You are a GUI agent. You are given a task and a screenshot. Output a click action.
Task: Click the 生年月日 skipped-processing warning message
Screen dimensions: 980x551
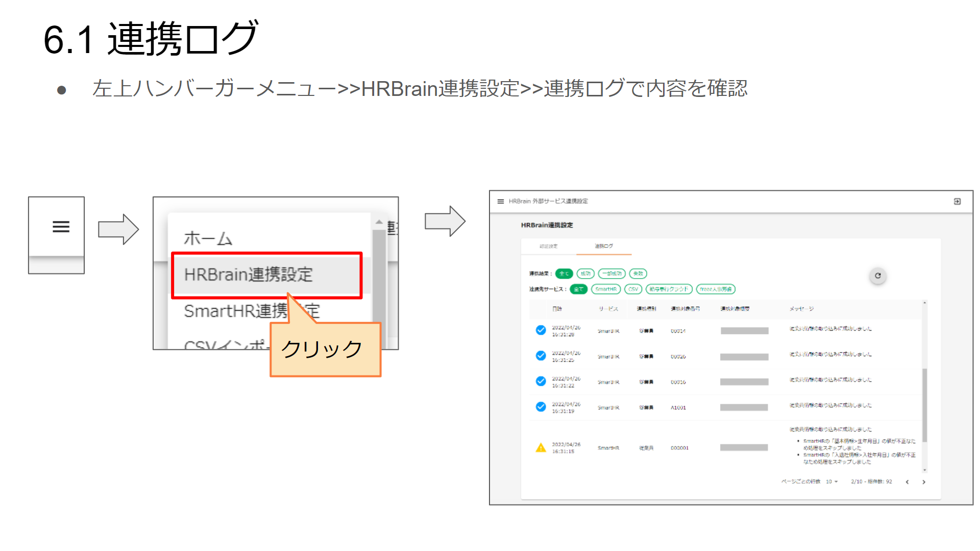pyautogui.click(x=860, y=444)
